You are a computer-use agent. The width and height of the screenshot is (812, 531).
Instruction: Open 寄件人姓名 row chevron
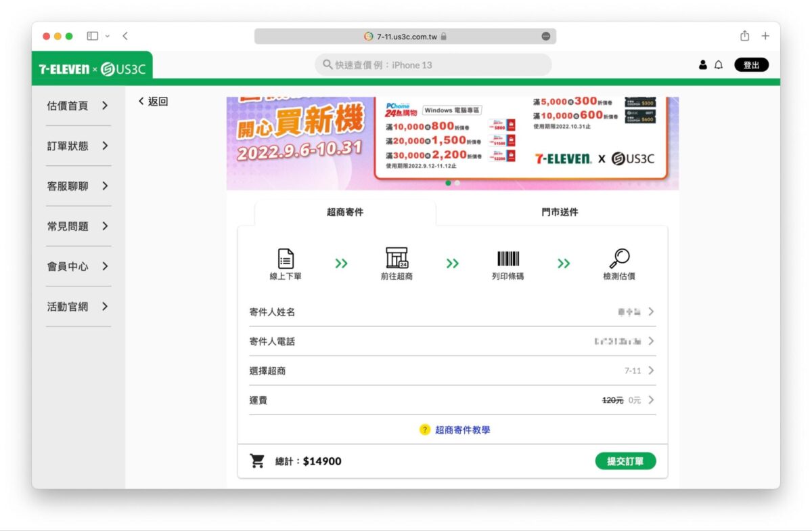pyautogui.click(x=651, y=312)
